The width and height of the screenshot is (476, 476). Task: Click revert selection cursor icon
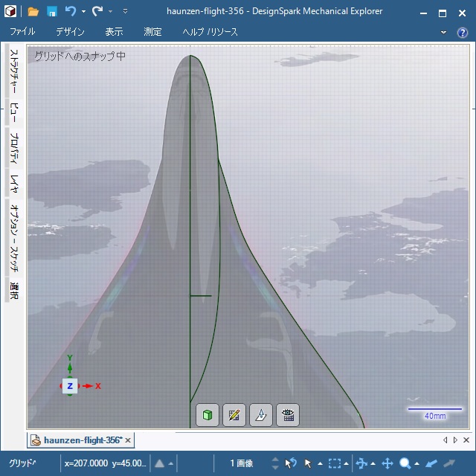[x=291, y=463]
